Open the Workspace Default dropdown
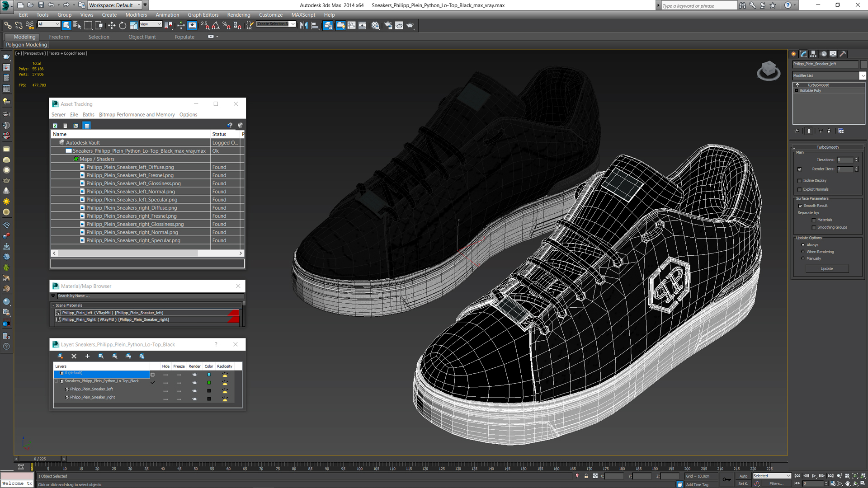Image resolution: width=868 pixels, height=488 pixels. tap(139, 5)
